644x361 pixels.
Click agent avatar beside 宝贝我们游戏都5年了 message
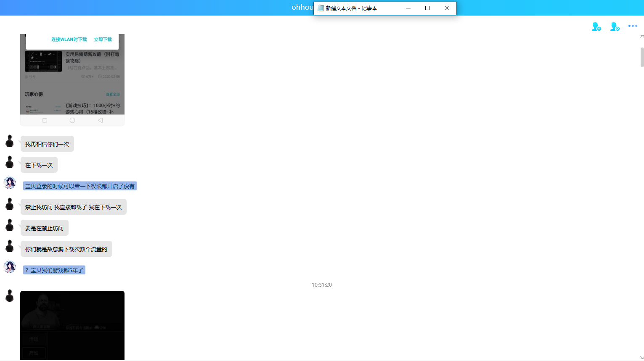[10, 267]
